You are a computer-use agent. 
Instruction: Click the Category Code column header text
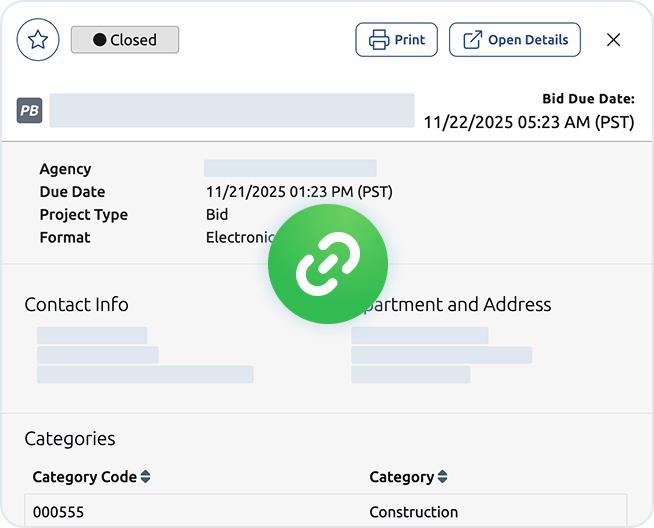point(84,477)
